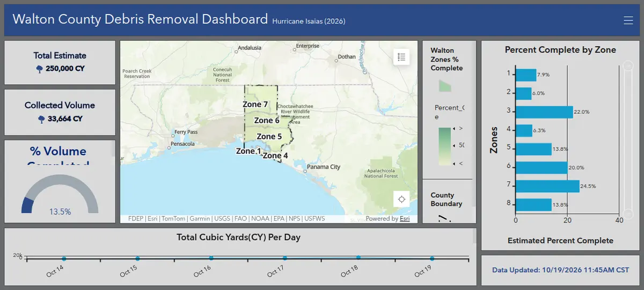Click the zone 2 bar at 6.0%
The width and height of the screenshot is (644, 290).
523,93
